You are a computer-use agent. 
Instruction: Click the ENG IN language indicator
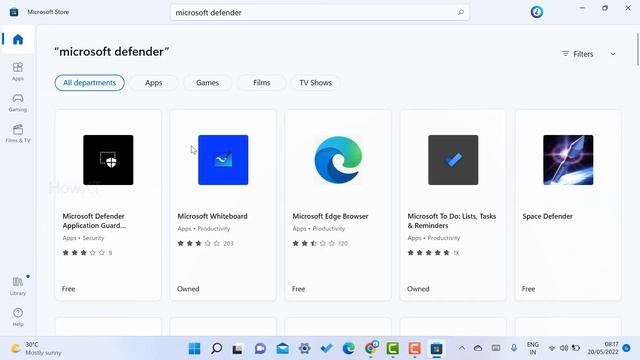tap(533, 348)
